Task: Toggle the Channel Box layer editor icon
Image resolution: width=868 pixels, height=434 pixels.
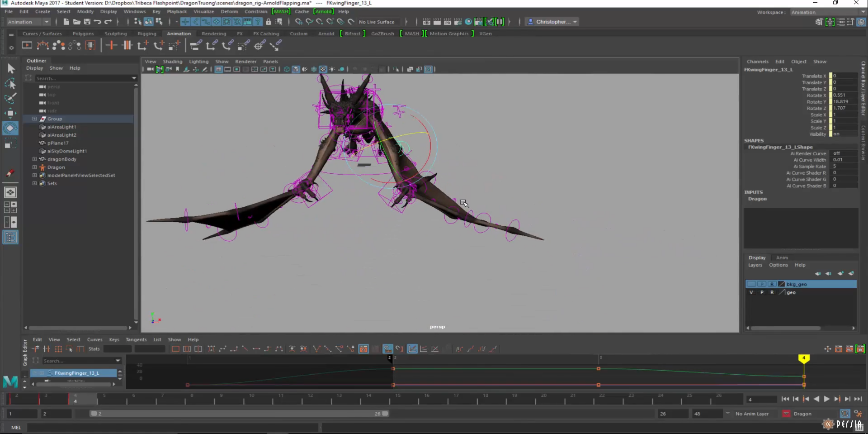Action: [x=862, y=22]
